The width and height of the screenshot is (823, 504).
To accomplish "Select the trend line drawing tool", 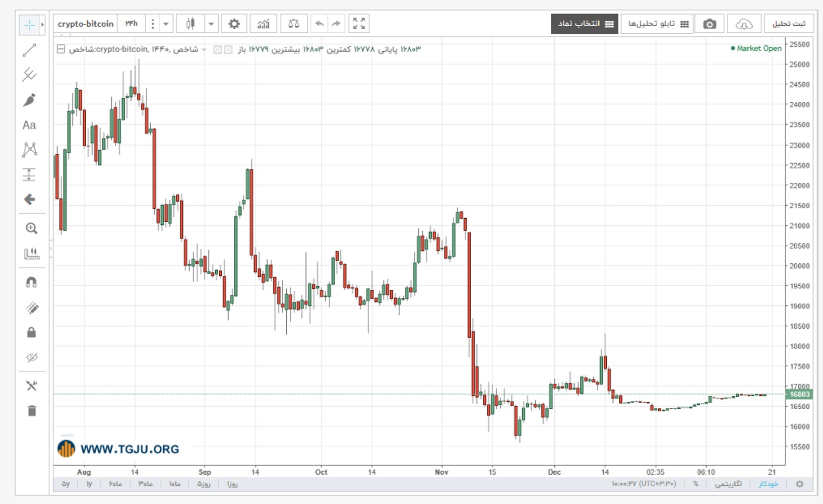I will point(30,50).
